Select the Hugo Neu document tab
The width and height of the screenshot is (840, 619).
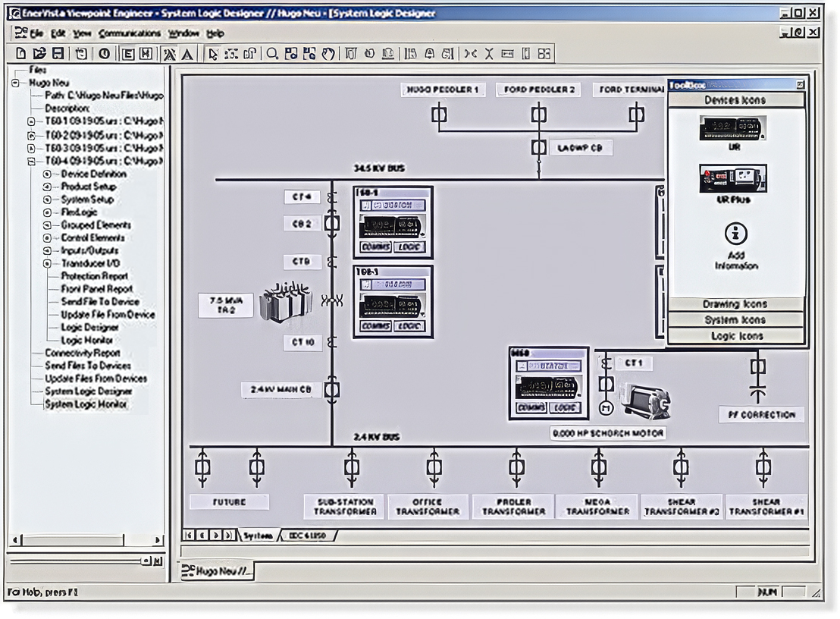(216, 571)
